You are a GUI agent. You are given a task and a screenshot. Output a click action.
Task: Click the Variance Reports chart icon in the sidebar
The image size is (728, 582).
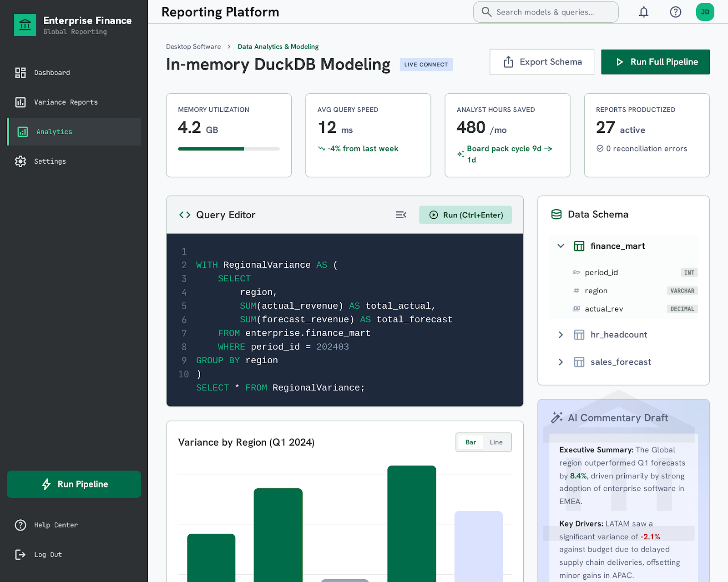(20, 102)
